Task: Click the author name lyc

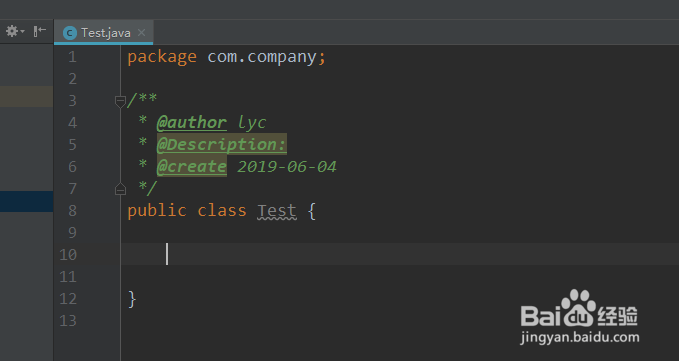Action: [x=252, y=122]
